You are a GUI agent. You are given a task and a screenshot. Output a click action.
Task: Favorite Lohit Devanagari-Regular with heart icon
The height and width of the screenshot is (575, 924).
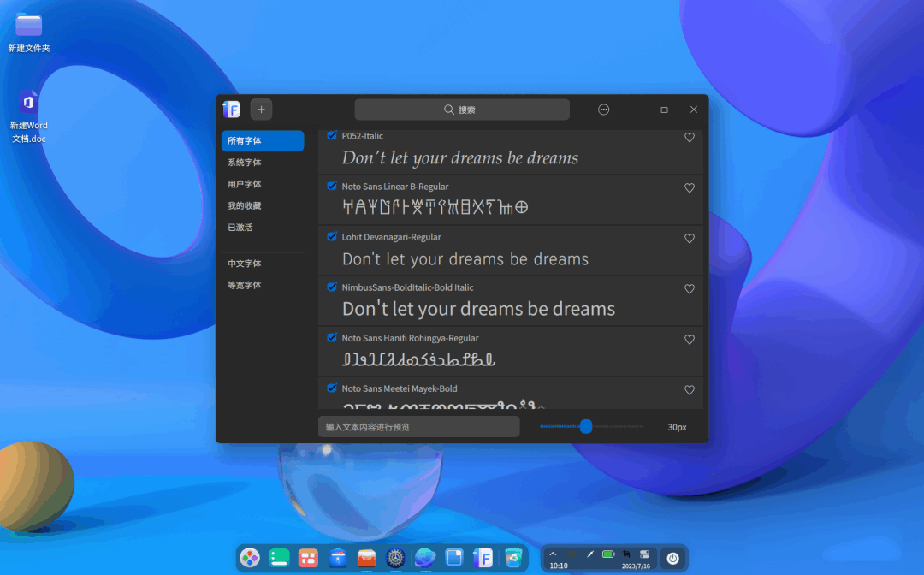(x=689, y=239)
